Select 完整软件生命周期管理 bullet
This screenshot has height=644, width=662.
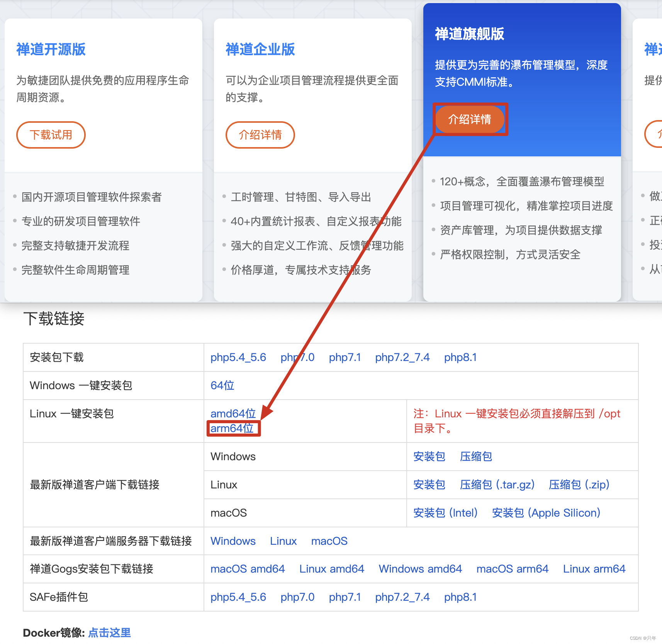[75, 270]
